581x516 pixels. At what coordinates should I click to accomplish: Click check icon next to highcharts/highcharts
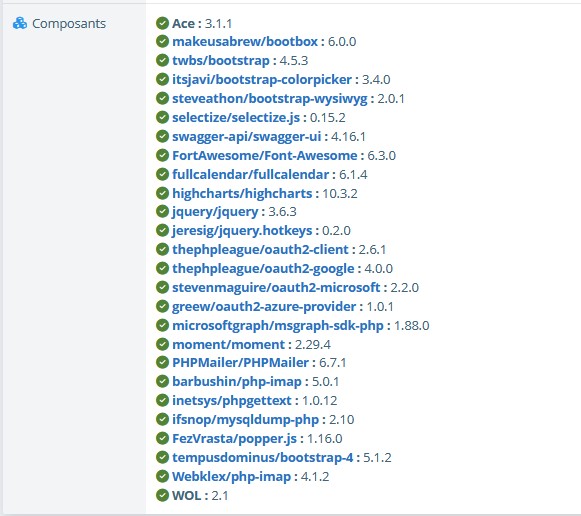click(x=162, y=193)
